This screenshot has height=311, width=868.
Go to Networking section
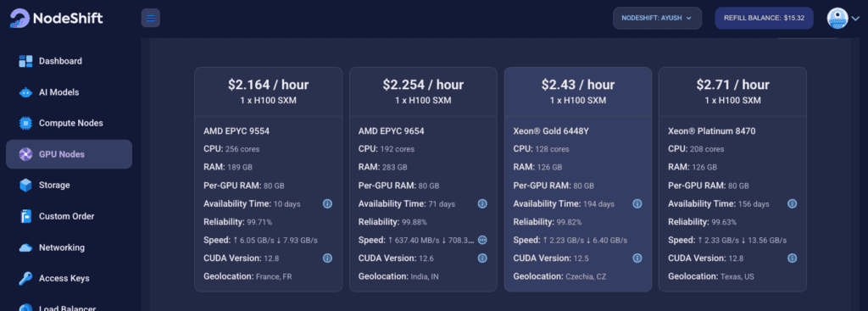point(70,247)
